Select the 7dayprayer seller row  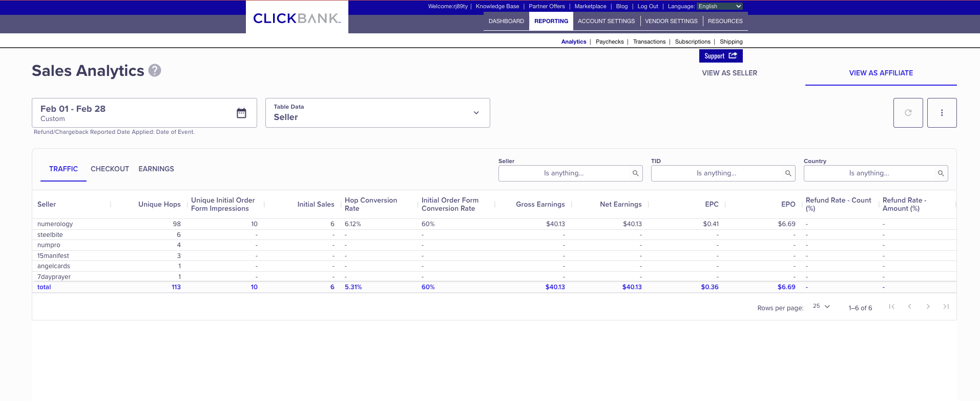click(494, 277)
